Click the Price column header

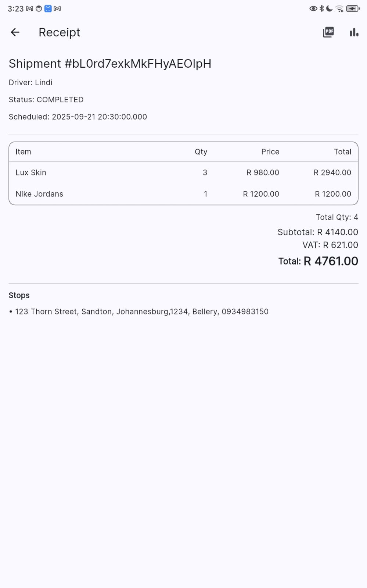tap(270, 152)
